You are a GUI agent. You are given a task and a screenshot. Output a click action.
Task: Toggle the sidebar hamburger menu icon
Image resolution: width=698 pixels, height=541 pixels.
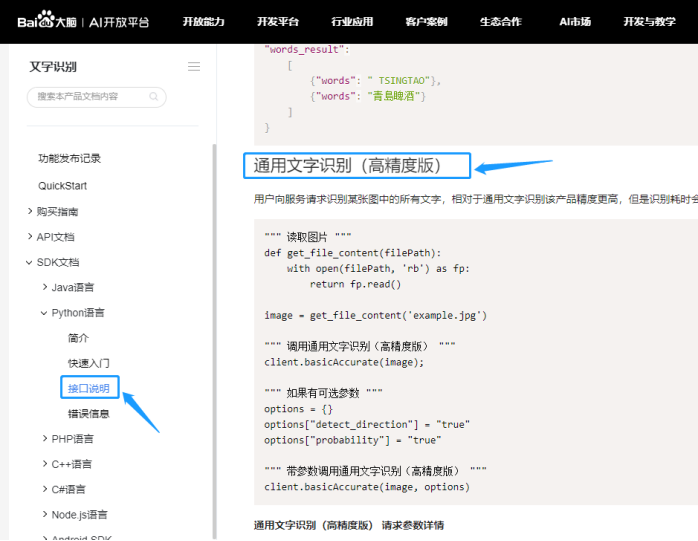click(x=194, y=67)
